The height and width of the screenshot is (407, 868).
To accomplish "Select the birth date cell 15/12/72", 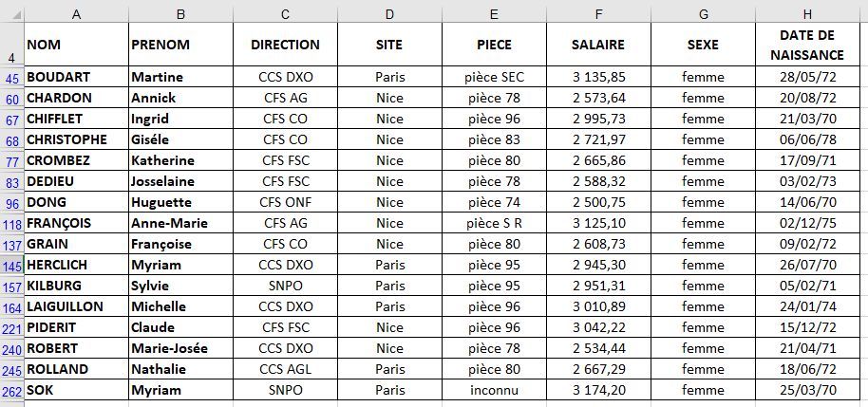I will [806, 327].
